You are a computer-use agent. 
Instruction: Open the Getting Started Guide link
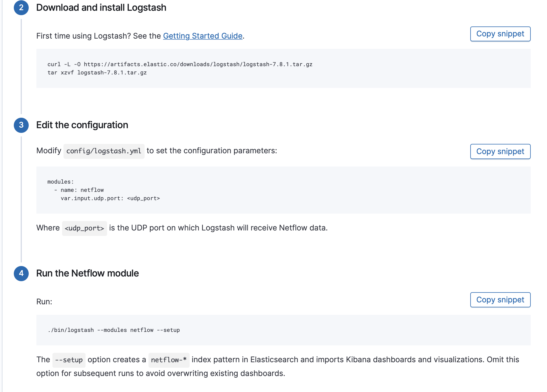coord(203,36)
